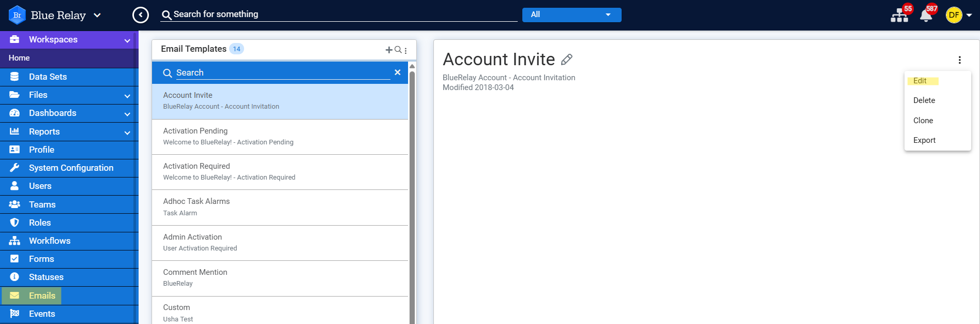Click the Teams group icon
Screen dimensions: 980x324
pyautogui.click(x=14, y=204)
